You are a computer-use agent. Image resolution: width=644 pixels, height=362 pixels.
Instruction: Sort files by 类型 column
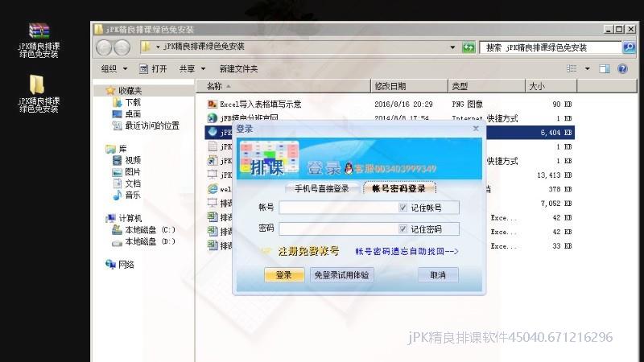[x=486, y=86]
